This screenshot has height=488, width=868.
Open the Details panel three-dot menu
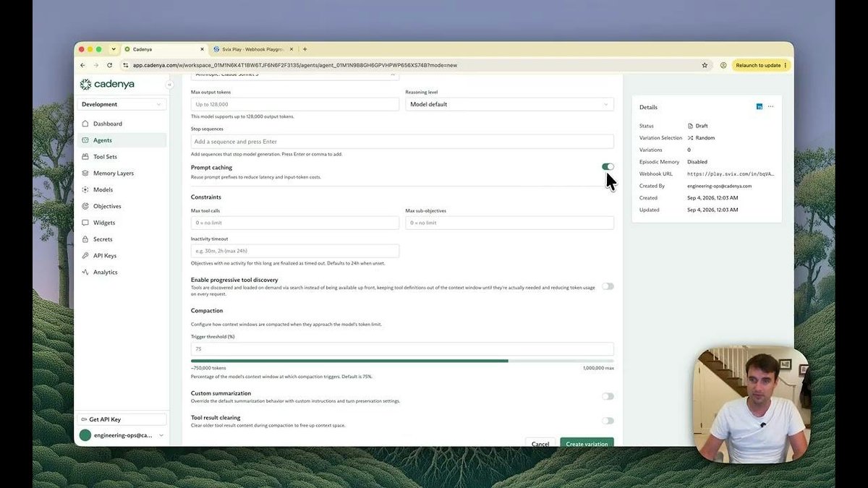click(x=771, y=106)
